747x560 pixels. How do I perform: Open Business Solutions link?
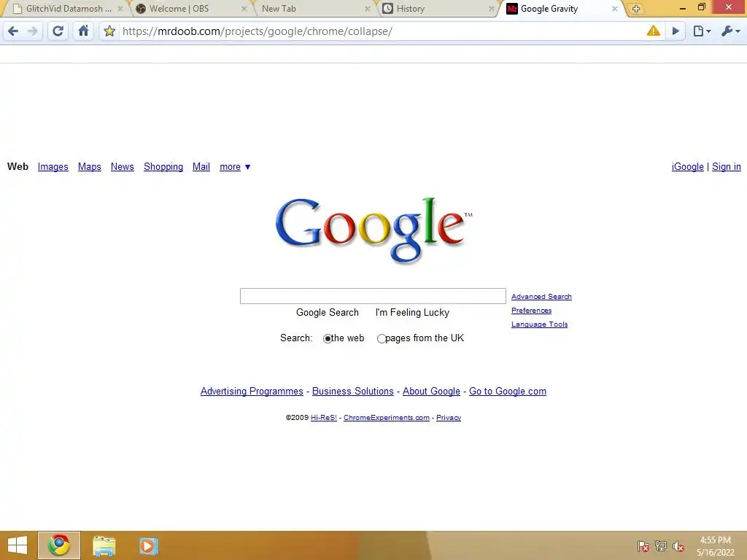tap(352, 391)
